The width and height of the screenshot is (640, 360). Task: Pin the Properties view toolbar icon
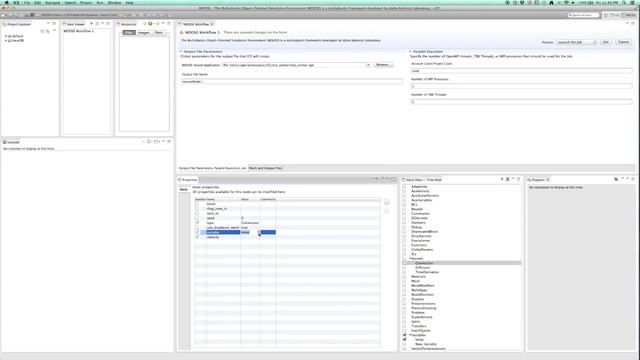376,179
